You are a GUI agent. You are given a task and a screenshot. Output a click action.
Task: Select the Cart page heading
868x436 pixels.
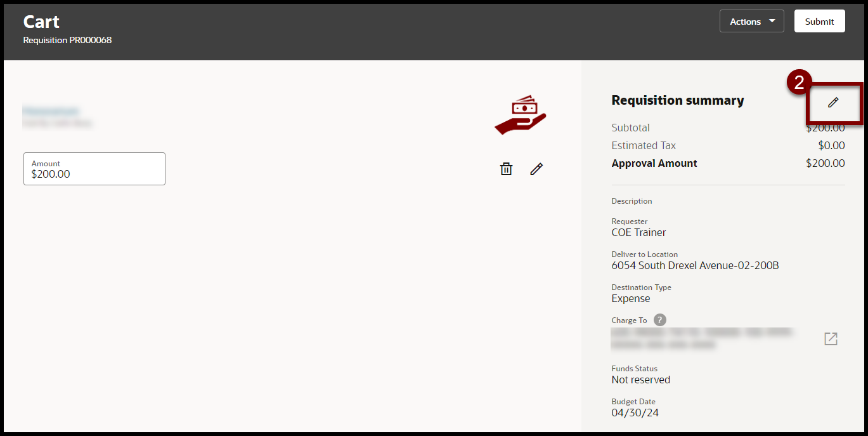(x=41, y=22)
